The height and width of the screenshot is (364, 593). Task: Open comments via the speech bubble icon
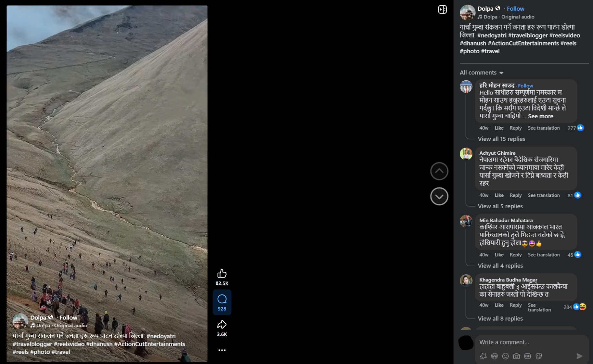click(222, 299)
